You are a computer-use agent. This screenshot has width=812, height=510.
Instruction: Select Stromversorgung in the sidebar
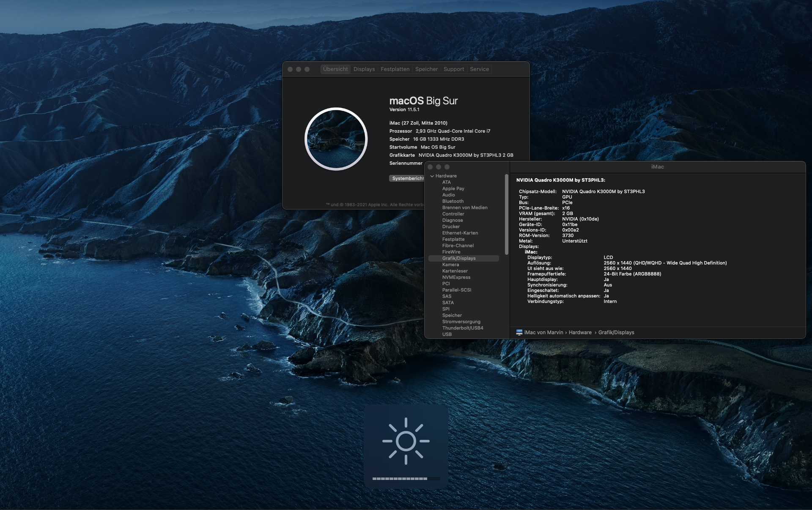point(461,322)
